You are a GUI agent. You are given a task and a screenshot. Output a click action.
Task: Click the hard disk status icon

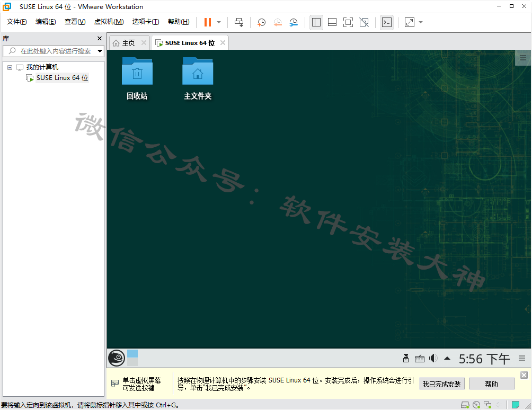[x=465, y=405]
